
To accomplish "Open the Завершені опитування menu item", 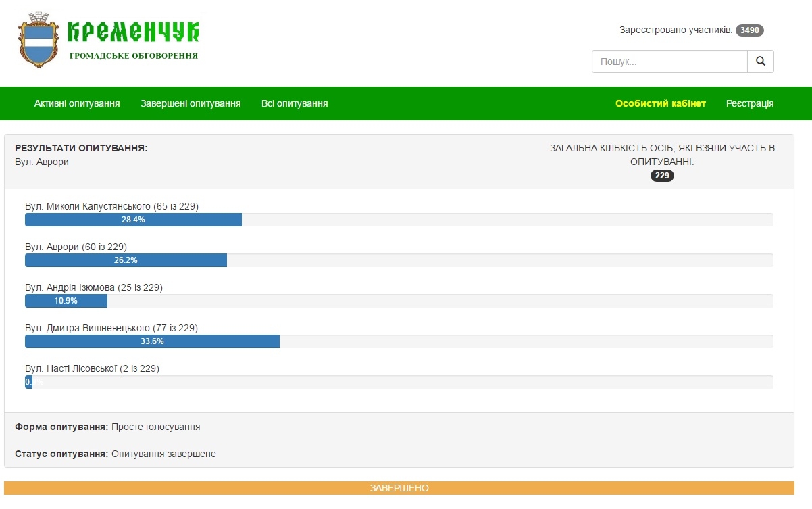I will (x=191, y=103).
